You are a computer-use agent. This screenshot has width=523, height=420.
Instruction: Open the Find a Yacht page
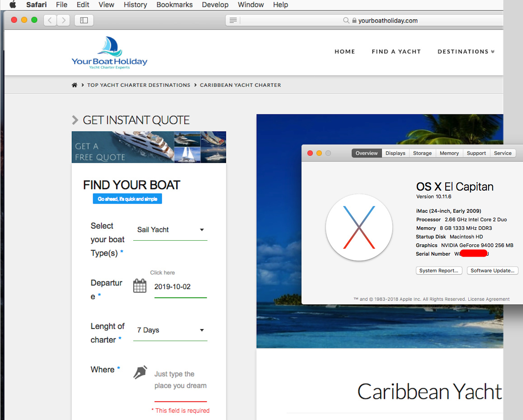396,51
